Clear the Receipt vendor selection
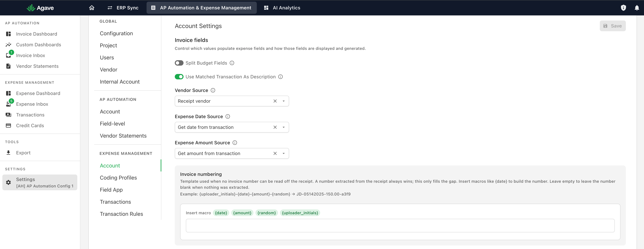The height and width of the screenshot is (249, 644). tap(275, 101)
